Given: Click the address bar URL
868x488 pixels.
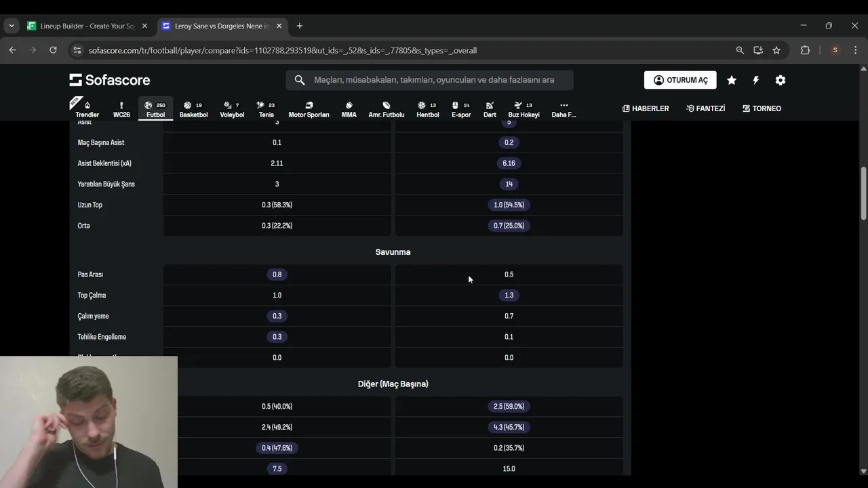Looking at the screenshot, I should click(x=283, y=50).
